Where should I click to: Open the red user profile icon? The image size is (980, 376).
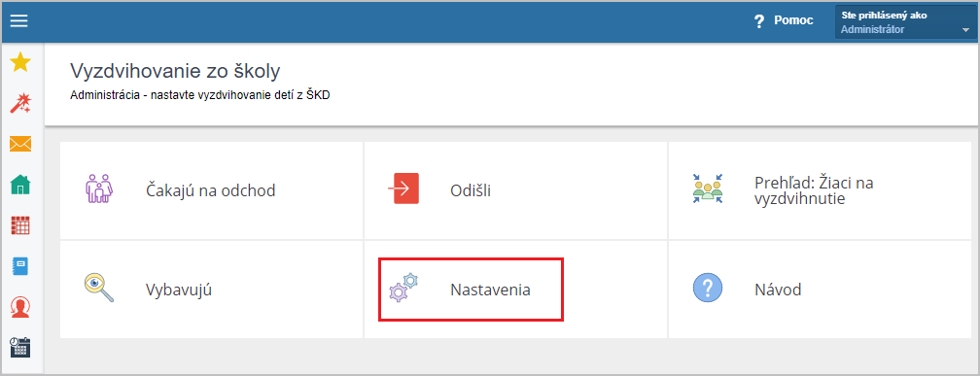(20, 307)
